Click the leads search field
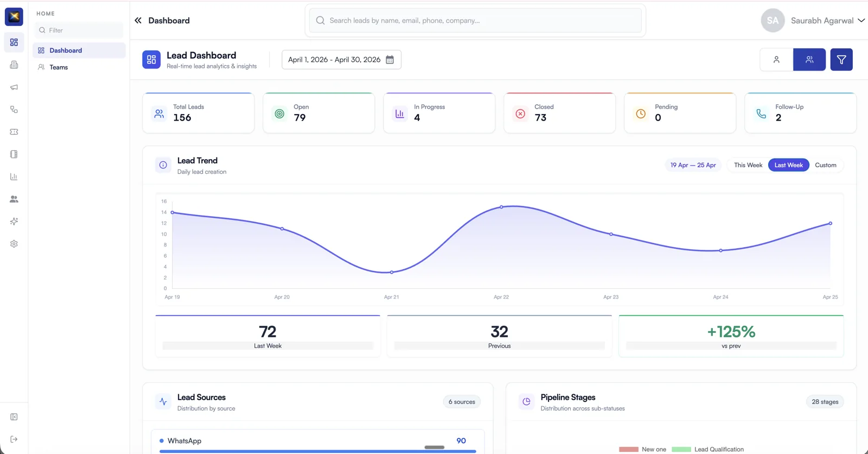This screenshot has width=868, height=454. coord(475,21)
